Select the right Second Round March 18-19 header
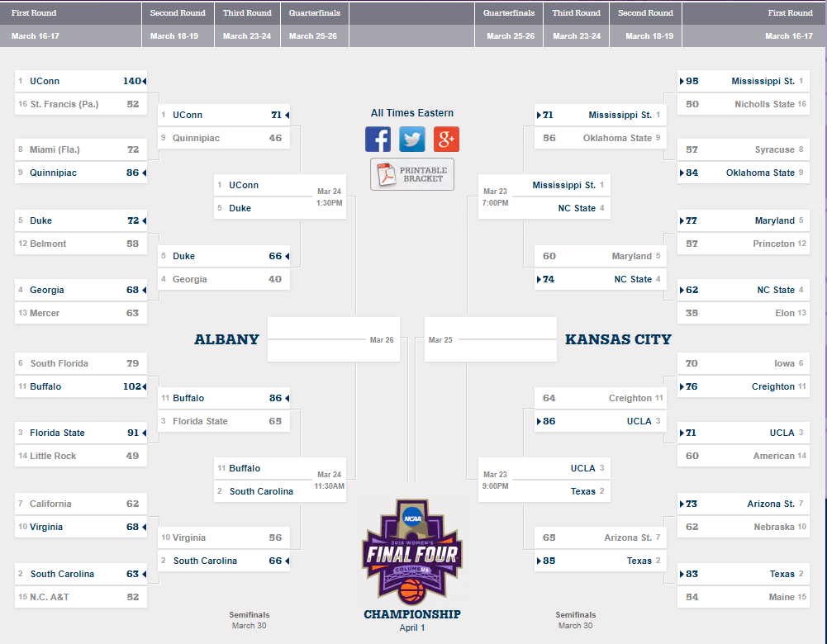 (x=645, y=24)
